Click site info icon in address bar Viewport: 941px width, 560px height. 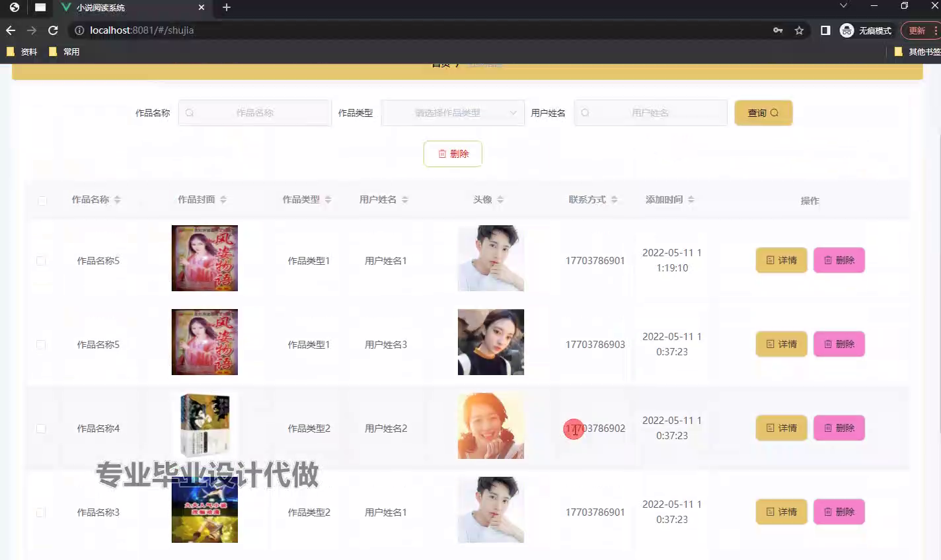[79, 30]
